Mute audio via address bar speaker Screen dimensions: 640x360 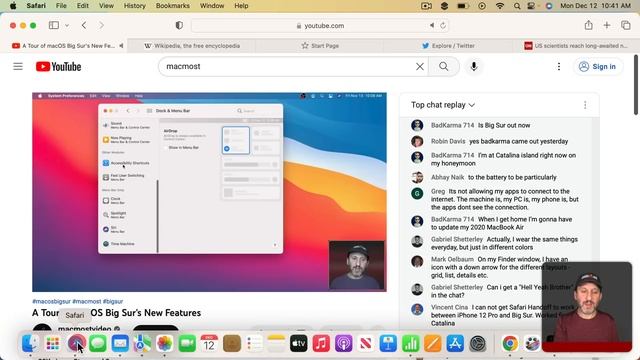[x=432, y=25]
